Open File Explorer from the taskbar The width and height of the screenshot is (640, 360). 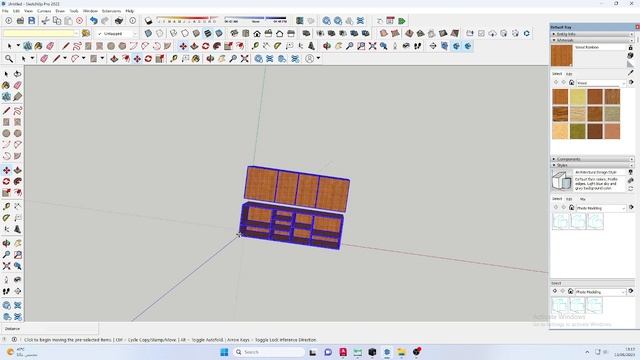click(x=402, y=352)
